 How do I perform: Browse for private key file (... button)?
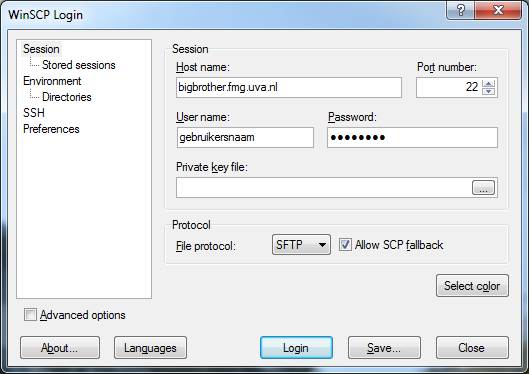pos(483,188)
